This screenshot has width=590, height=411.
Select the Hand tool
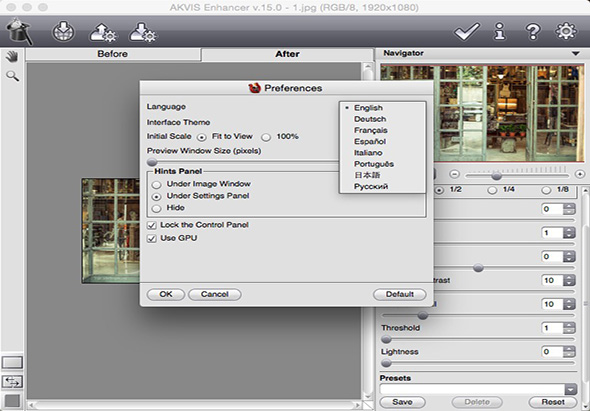pos(12,57)
